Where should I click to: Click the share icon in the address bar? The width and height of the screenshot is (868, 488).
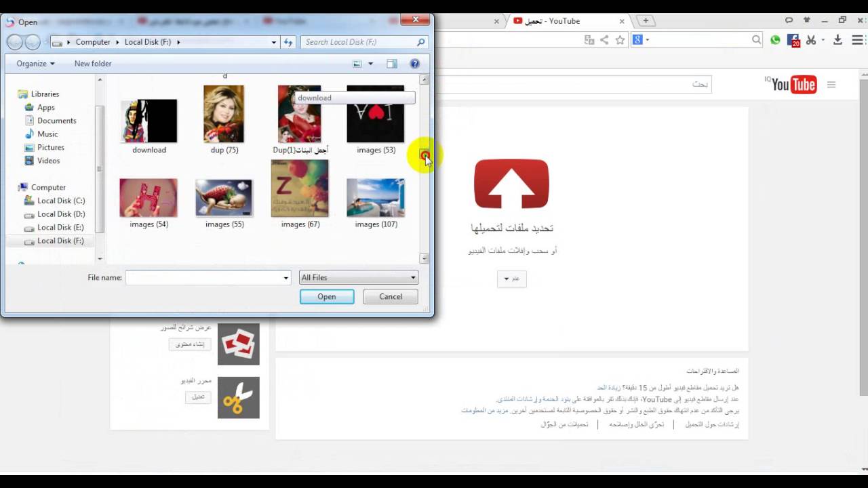coord(604,41)
